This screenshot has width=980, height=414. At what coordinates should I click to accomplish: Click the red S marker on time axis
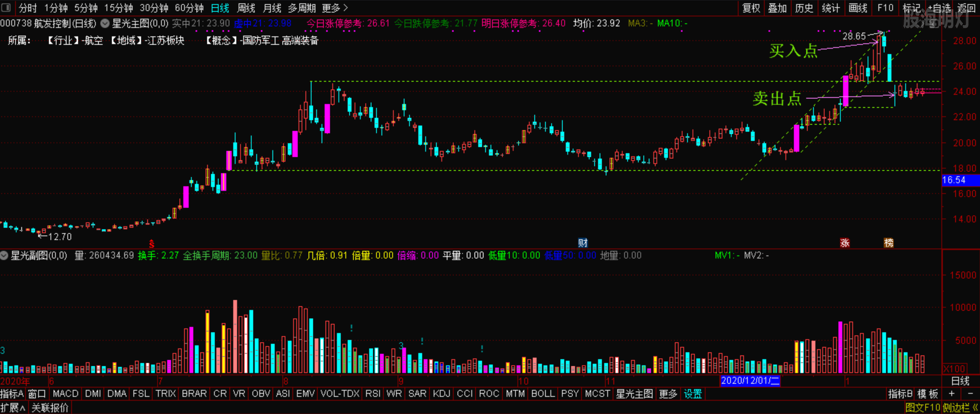(x=152, y=244)
